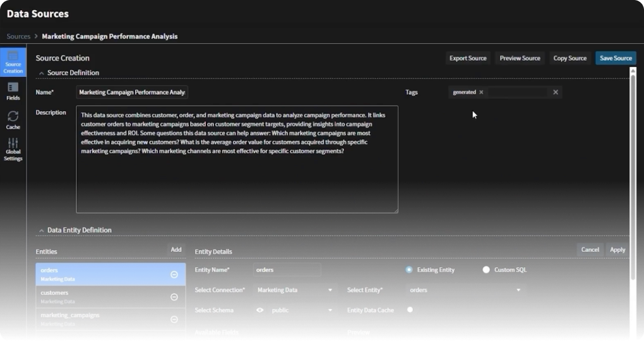Screen dimensions: 644x341
Task: Open Global Settings from the sidebar
Action: pyautogui.click(x=13, y=149)
